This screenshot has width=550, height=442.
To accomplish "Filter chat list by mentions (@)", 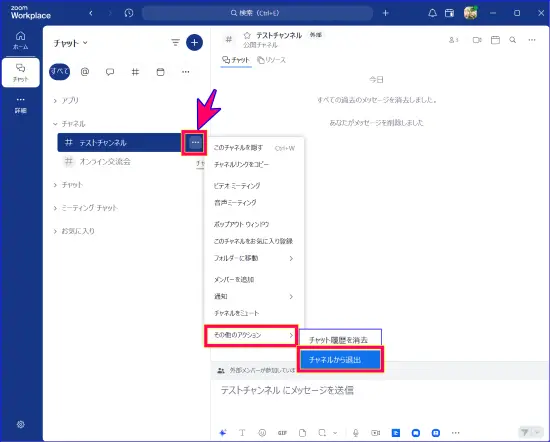I will coord(85,72).
